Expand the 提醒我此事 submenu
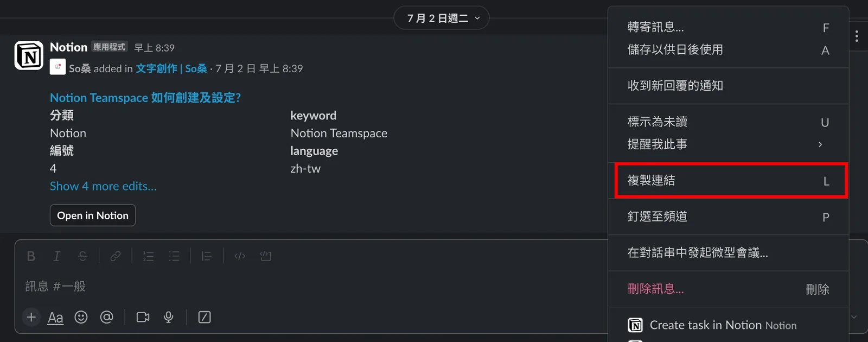Viewport: 868px width, 342px height. (728, 144)
